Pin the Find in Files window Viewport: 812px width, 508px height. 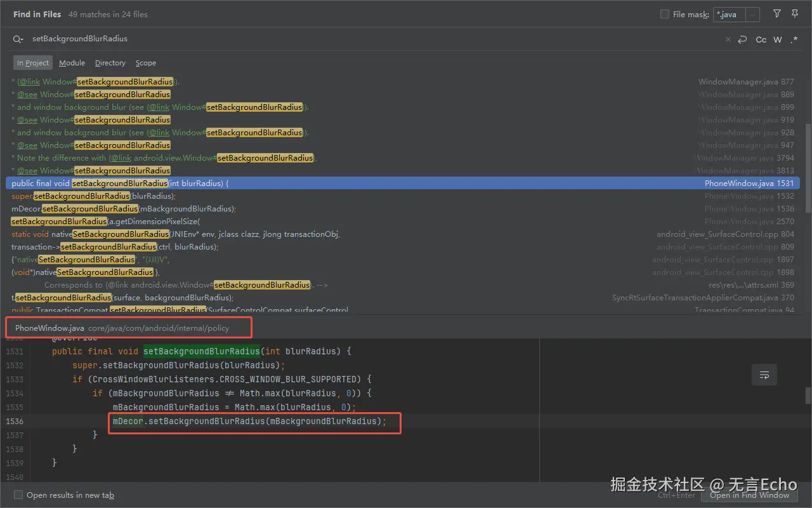point(795,14)
